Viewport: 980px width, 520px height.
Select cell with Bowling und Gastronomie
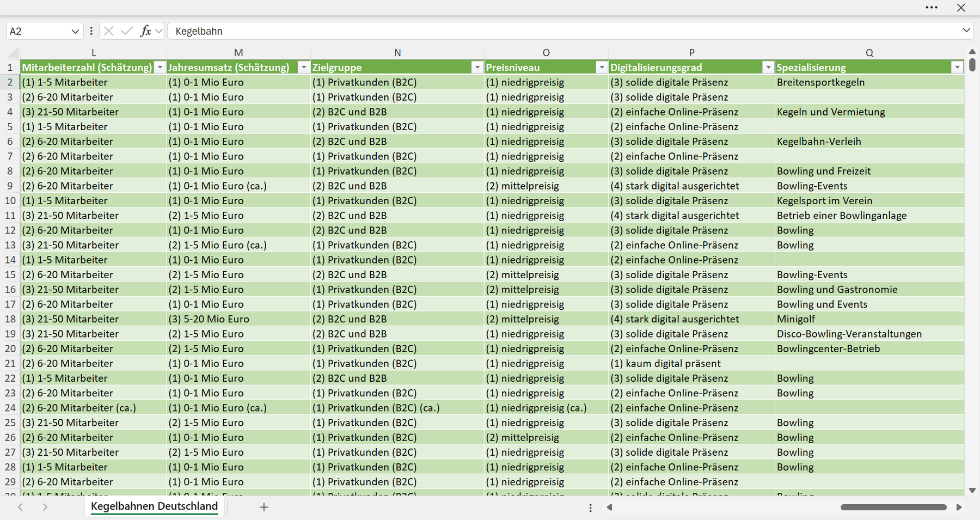point(869,289)
